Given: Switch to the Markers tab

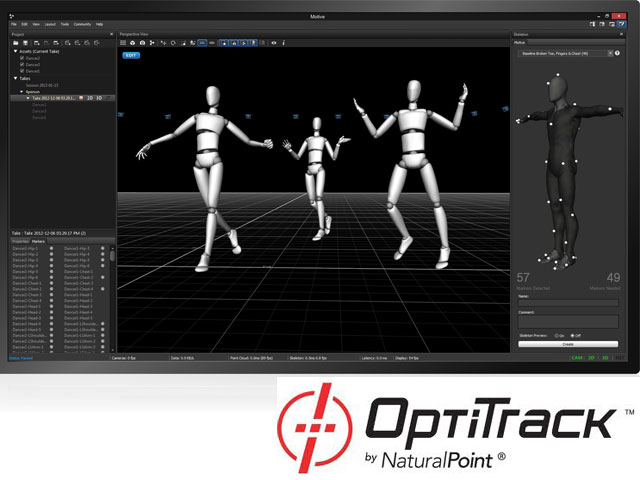Looking at the screenshot, I should (x=38, y=242).
